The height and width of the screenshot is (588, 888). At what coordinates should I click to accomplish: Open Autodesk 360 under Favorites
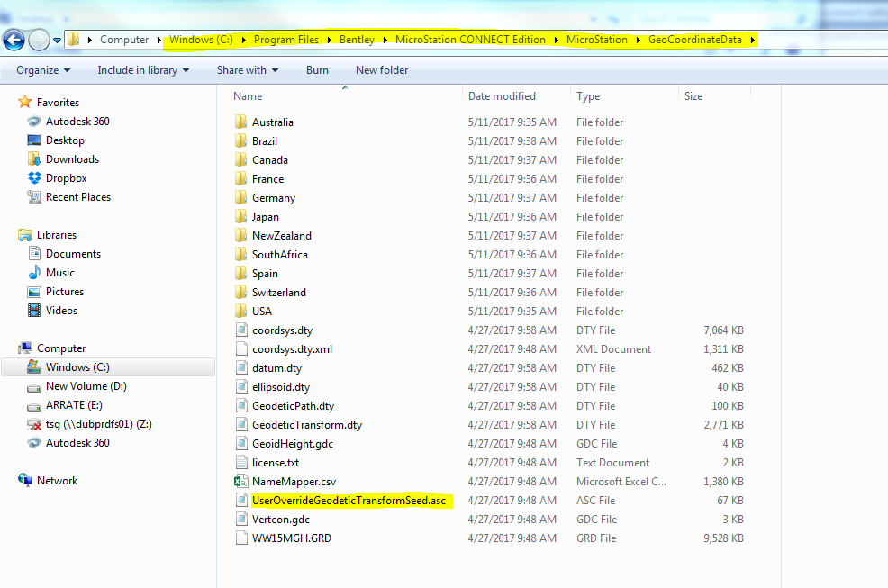click(68, 122)
